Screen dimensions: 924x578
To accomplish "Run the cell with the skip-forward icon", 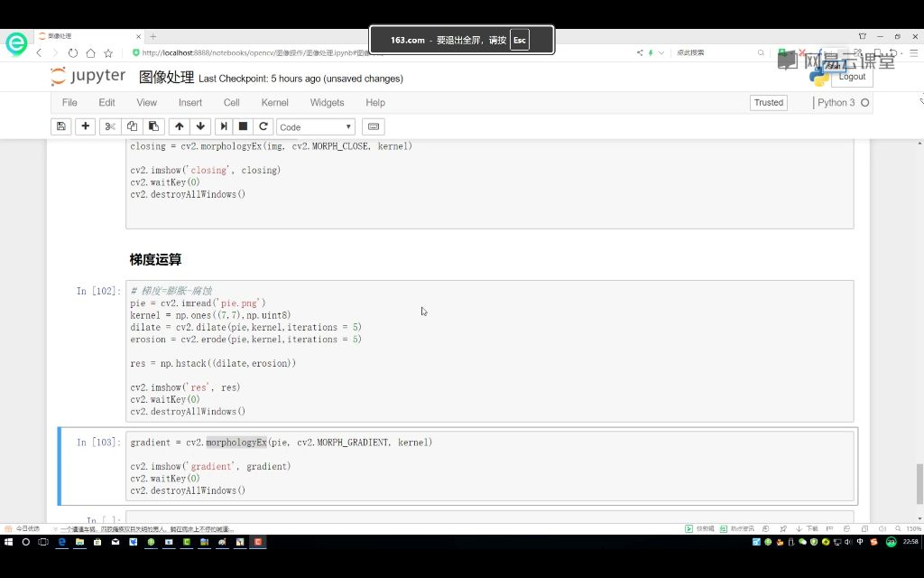I will pyautogui.click(x=224, y=126).
